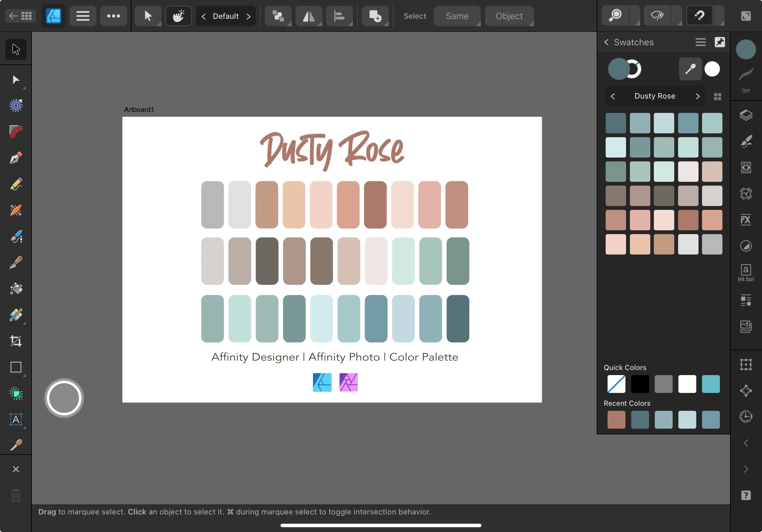Pin the Swatches panel

pos(720,42)
